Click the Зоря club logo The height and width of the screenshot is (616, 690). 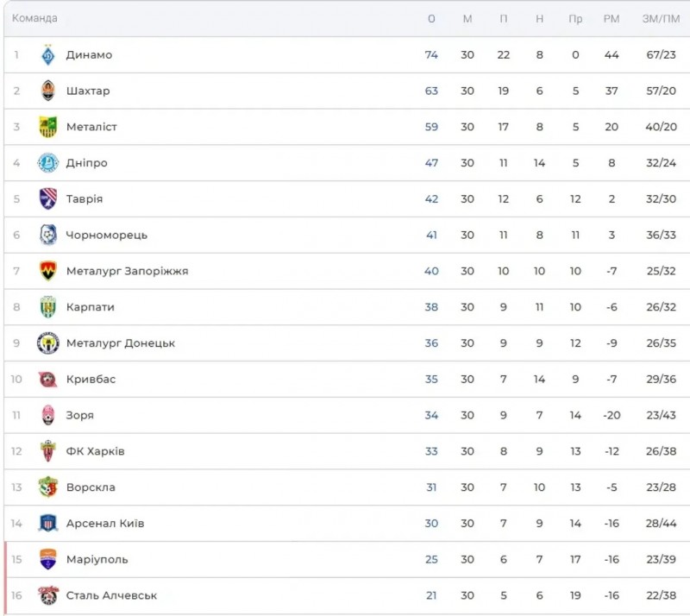(48, 415)
